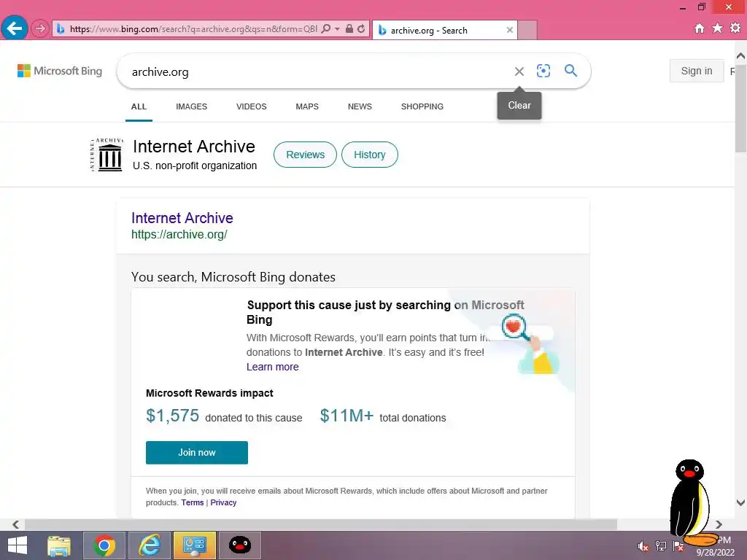The image size is (747, 560).
Task: Click the heart magnifier donation illustration
Action: pyautogui.click(x=529, y=343)
